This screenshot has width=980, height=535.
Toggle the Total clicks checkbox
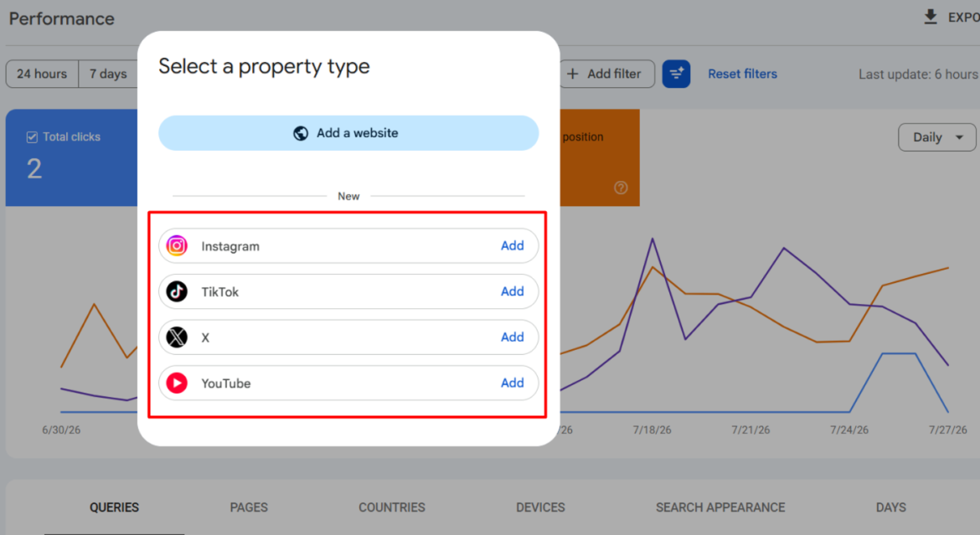[x=32, y=136]
